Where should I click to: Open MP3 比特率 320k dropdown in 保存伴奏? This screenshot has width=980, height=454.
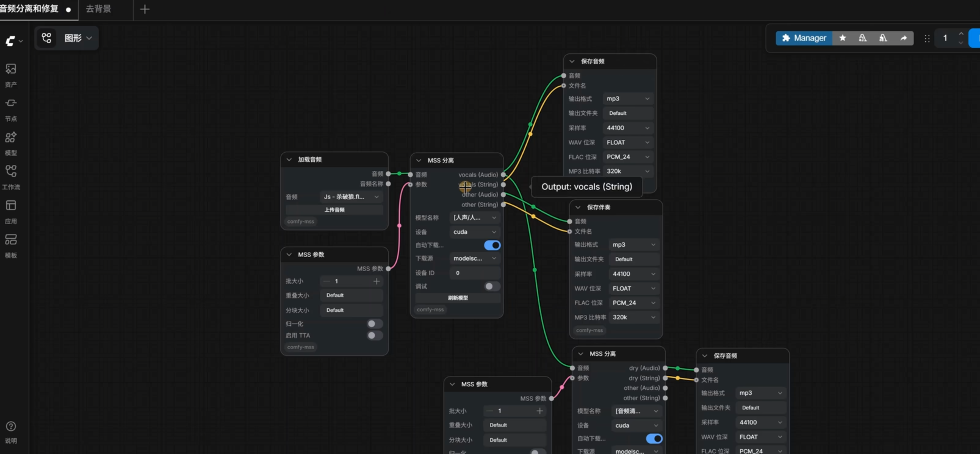[634, 317]
